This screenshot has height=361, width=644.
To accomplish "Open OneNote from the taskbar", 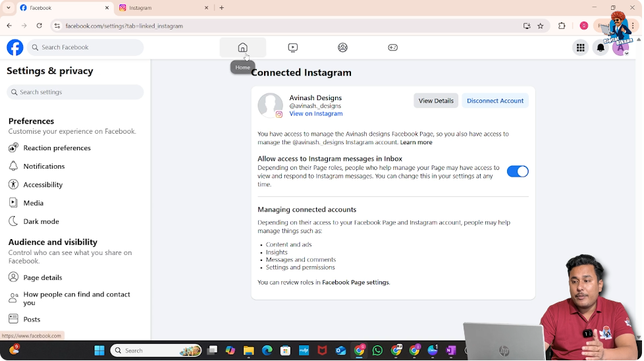I will [x=451, y=350].
